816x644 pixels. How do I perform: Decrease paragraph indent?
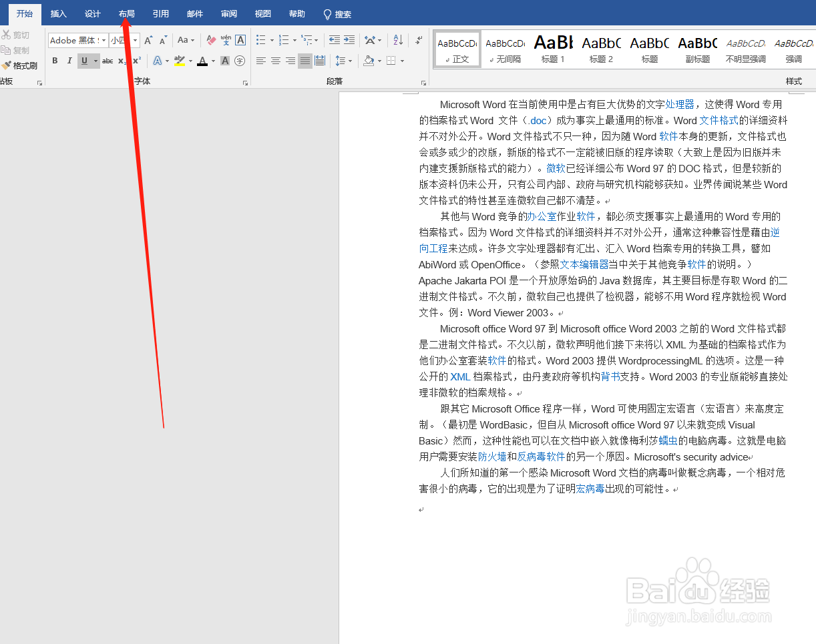pos(334,41)
